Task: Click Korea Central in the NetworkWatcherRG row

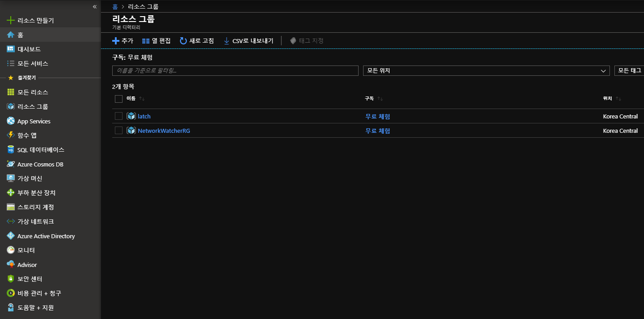Action: pyautogui.click(x=620, y=131)
